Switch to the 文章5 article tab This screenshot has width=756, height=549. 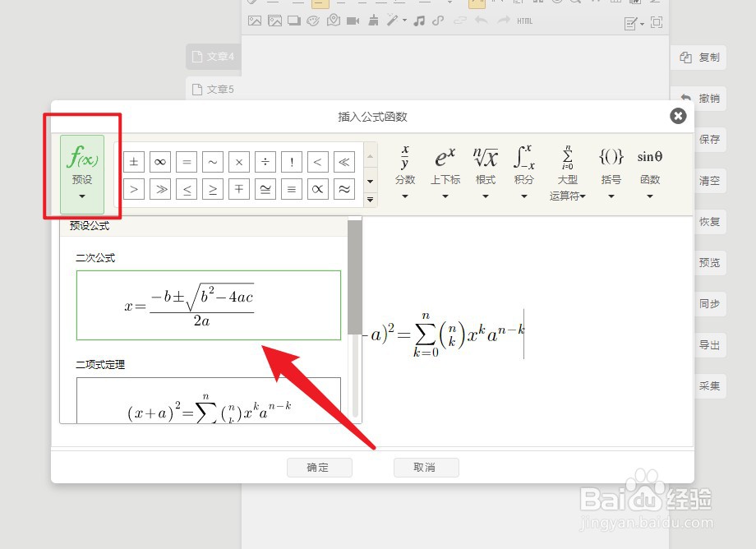click(x=214, y=89)
